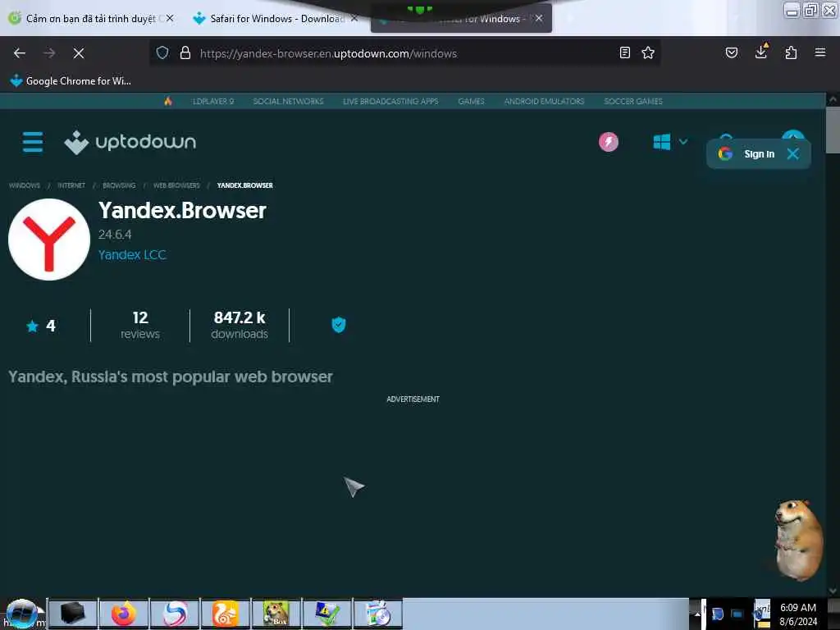The image size is (840, 630).
Task: Open Uptodown hamburger menu
Action: [33, 142]
